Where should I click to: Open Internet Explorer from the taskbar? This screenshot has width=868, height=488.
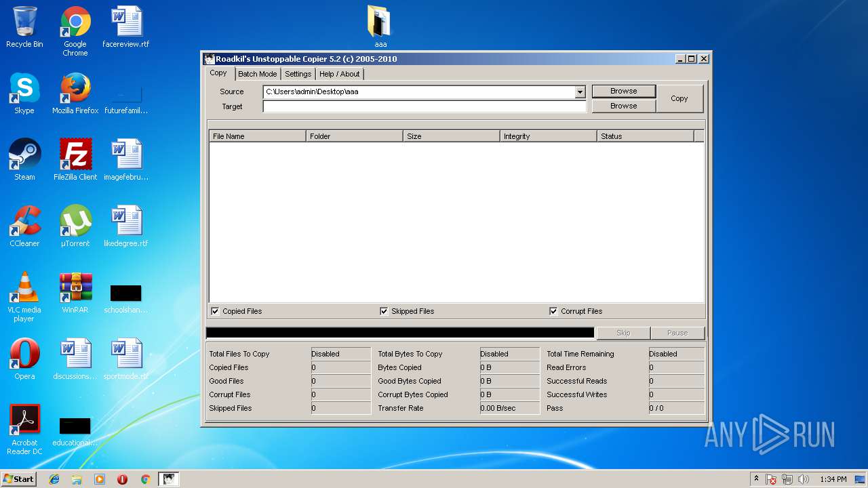(54, 479)
